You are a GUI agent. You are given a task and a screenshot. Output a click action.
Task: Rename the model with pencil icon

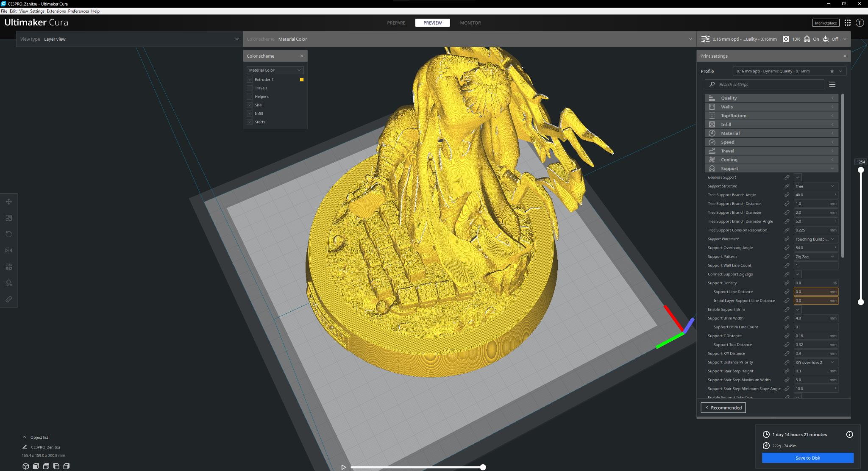(x=25, y=447)
